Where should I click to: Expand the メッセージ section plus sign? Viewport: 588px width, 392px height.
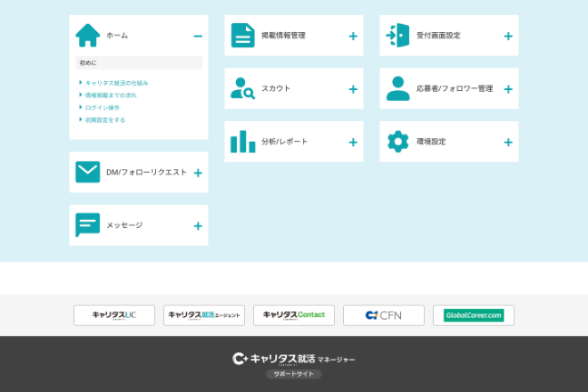pos(198,226)
